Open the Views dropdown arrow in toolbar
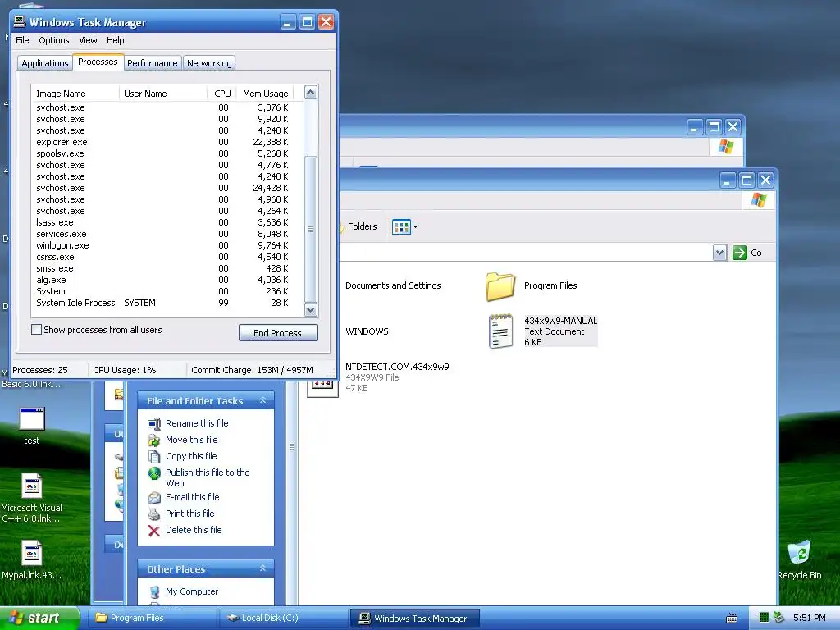Image resolution: width=840 pixels, height=630 pixels. coord(415,227)
